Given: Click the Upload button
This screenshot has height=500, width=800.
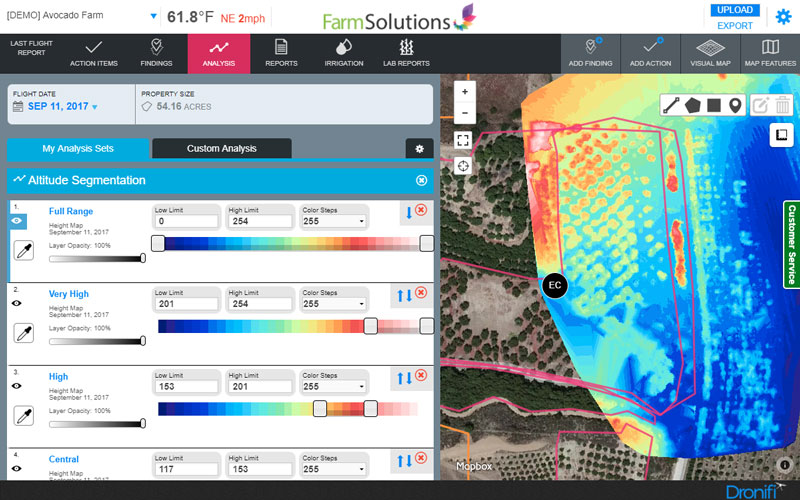Looking at the screenshot, I should tap(735, 10).
